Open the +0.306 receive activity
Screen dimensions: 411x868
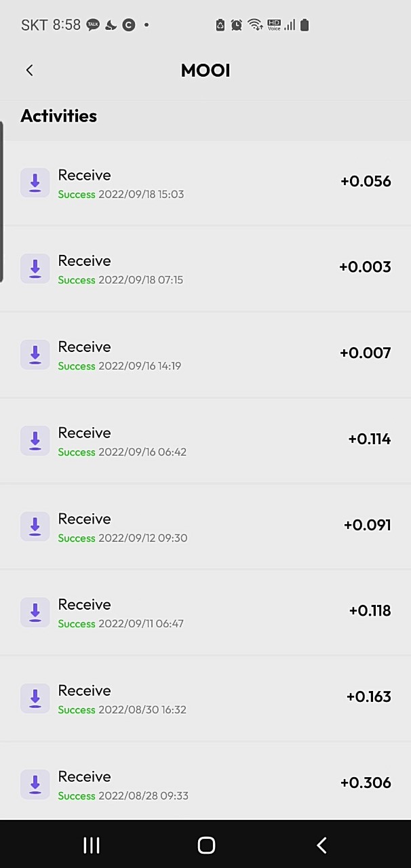coord(206,781)
